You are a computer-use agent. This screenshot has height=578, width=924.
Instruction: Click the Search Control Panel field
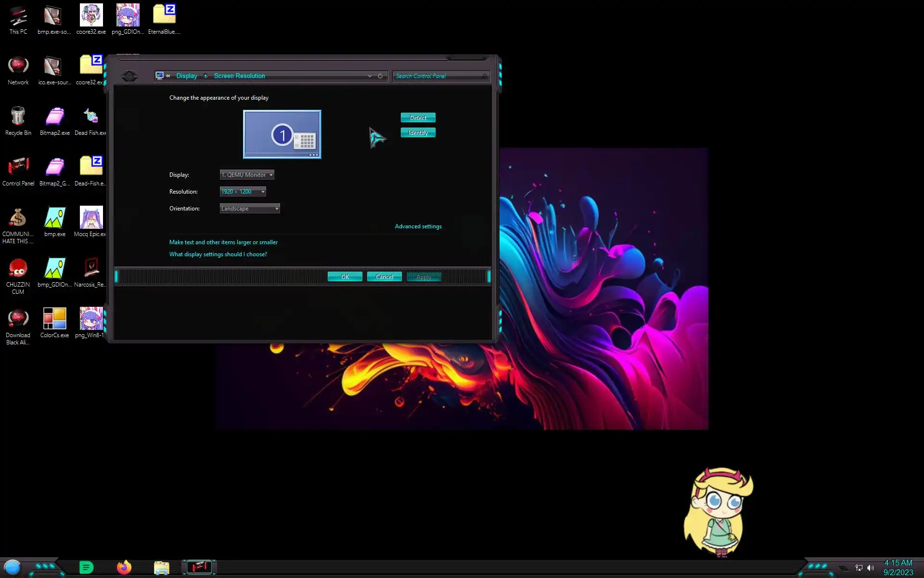click(x=437, y=76)
